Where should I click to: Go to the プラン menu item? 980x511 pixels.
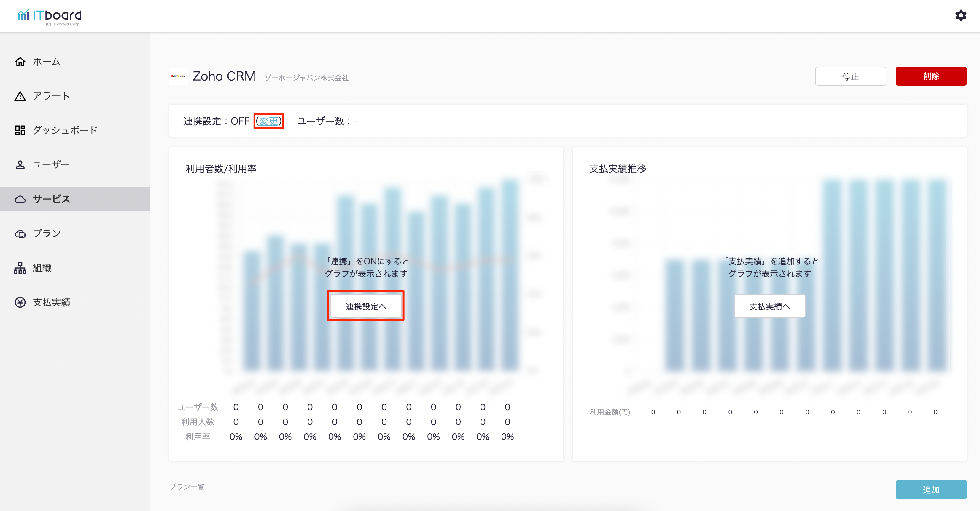pyautogui.click(x=47, y=234)
